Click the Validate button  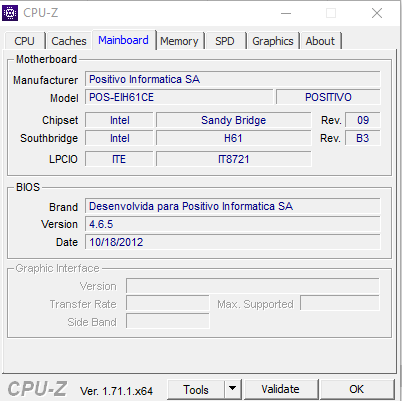(280, 389)
